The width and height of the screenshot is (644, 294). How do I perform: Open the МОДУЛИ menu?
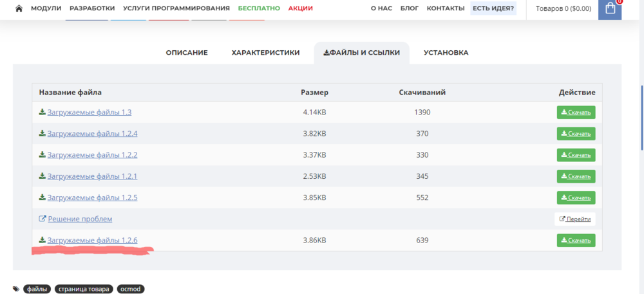[46, 8]
